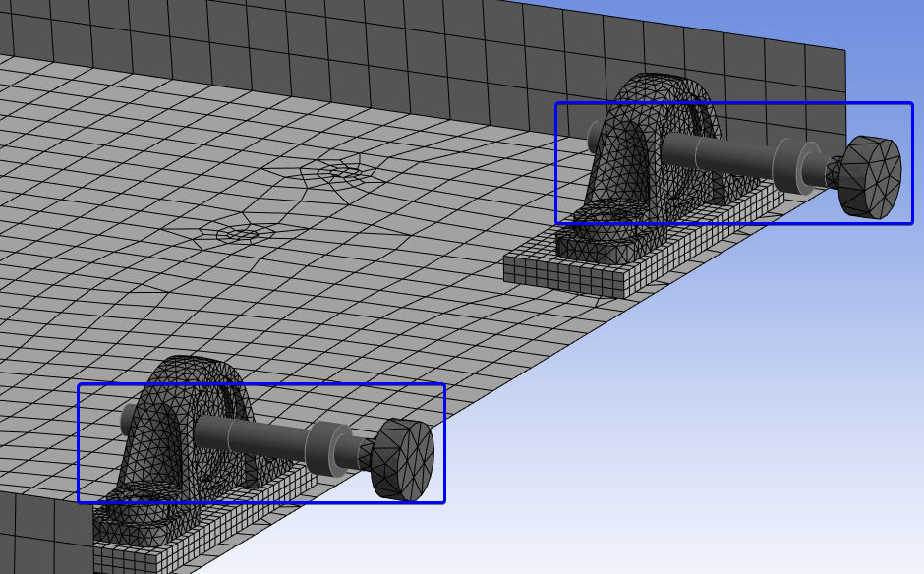This screenshot has height=574, width=924.
Task: Select the end cap disc on the background shaft
Action: coord(870,177)
